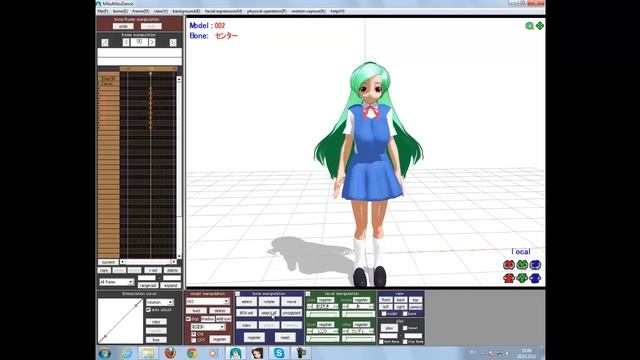The image size is (640, 360).
Task: Open the facial expression(M) menu
Action: (x=223, y=11)
